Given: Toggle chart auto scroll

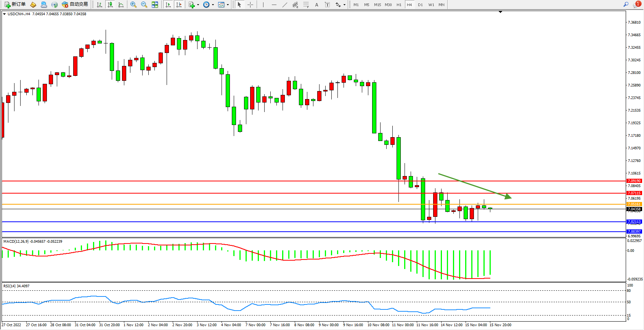Looking at the screenshot, I should point(168,5).
